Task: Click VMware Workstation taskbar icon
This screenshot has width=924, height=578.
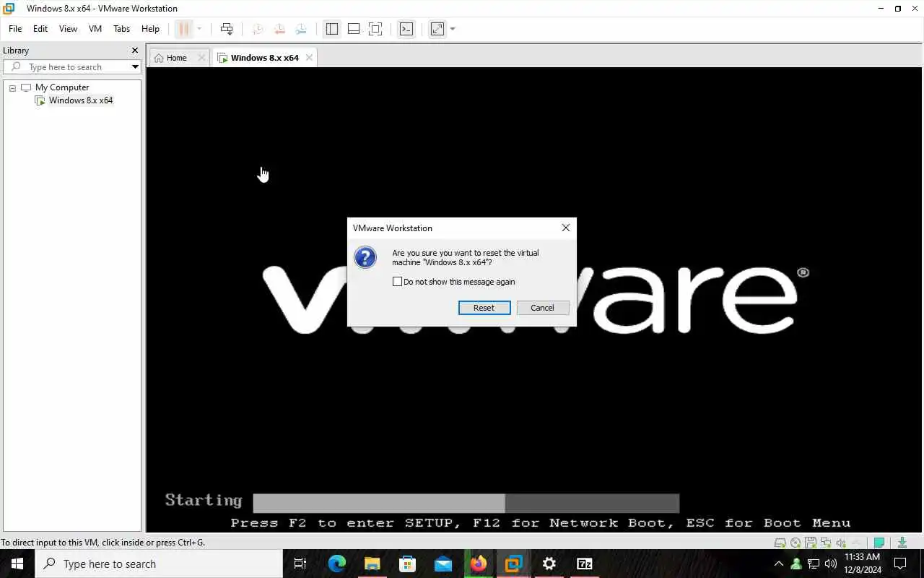Action: (x=514, y=564)
